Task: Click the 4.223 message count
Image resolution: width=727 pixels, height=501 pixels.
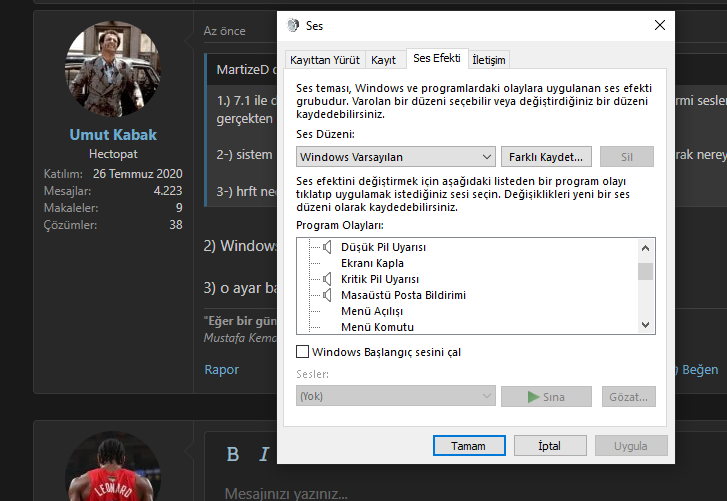Action: [x=168, y=191]
